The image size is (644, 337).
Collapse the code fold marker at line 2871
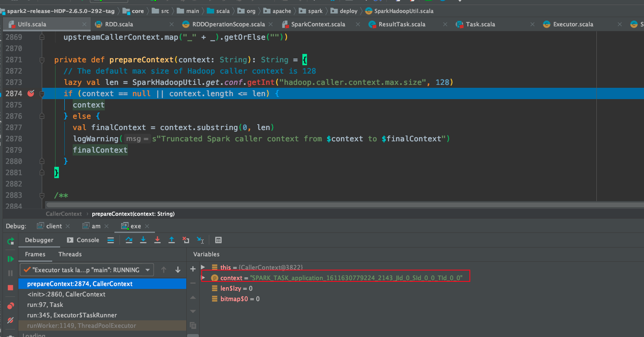click(x=42, y=60)
